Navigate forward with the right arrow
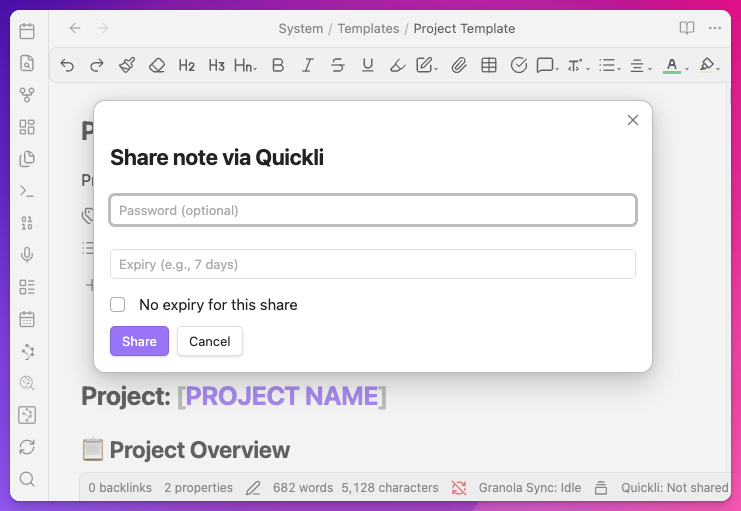Viewport: 741px width, 511px height. [x=103, y=28]
